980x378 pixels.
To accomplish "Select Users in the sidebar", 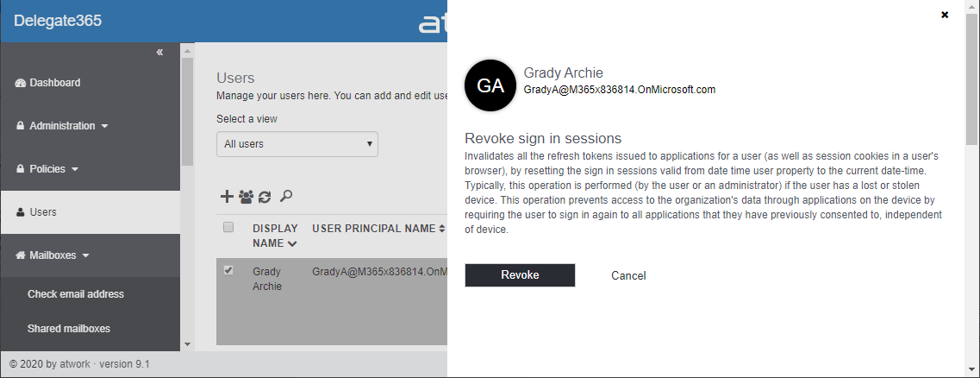I will point(42,212).
